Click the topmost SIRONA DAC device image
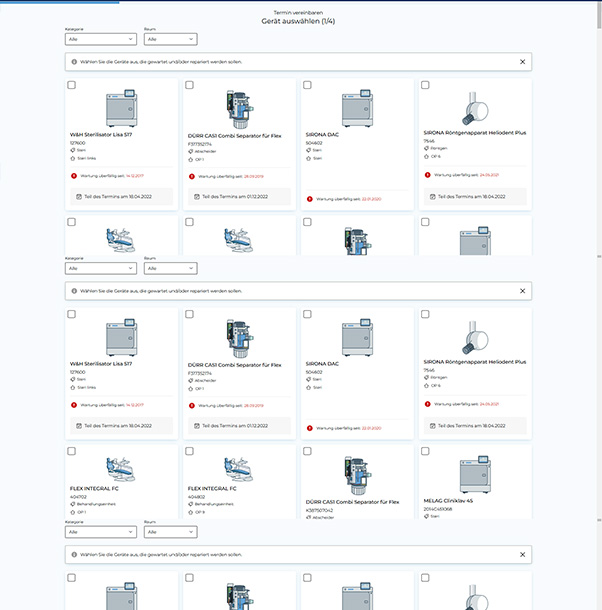 coord(357,107)
